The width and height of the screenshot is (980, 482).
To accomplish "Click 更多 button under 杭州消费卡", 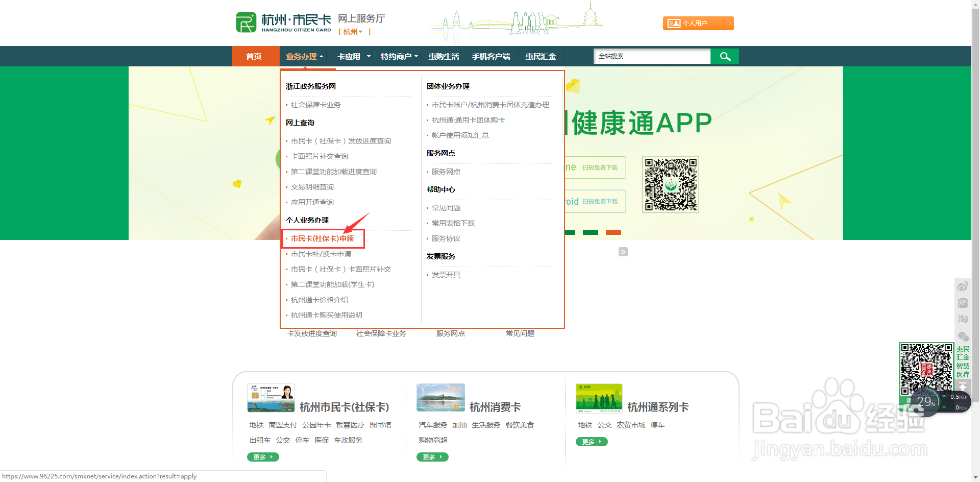I will pos(432,457).
